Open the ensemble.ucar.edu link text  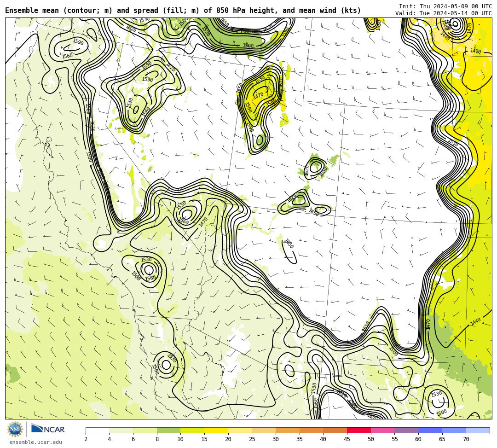(35, 442)
